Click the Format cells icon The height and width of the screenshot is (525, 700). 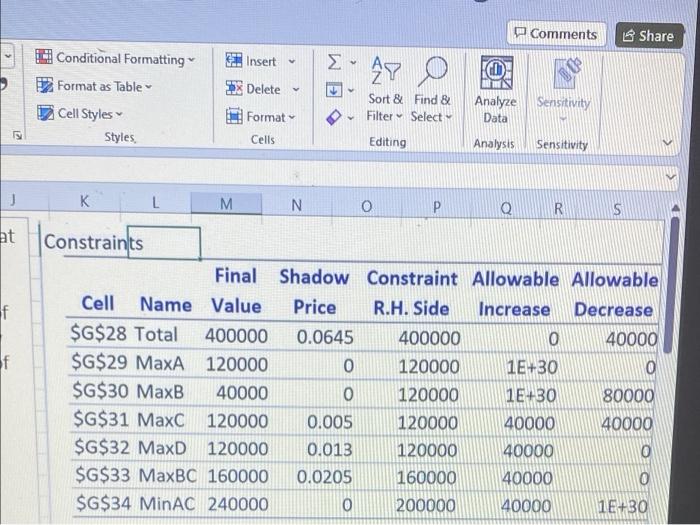[234, 116]
